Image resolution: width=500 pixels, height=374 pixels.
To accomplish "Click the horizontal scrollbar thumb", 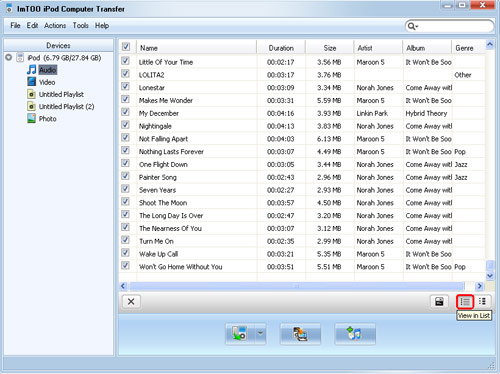I will pos(297,286).
